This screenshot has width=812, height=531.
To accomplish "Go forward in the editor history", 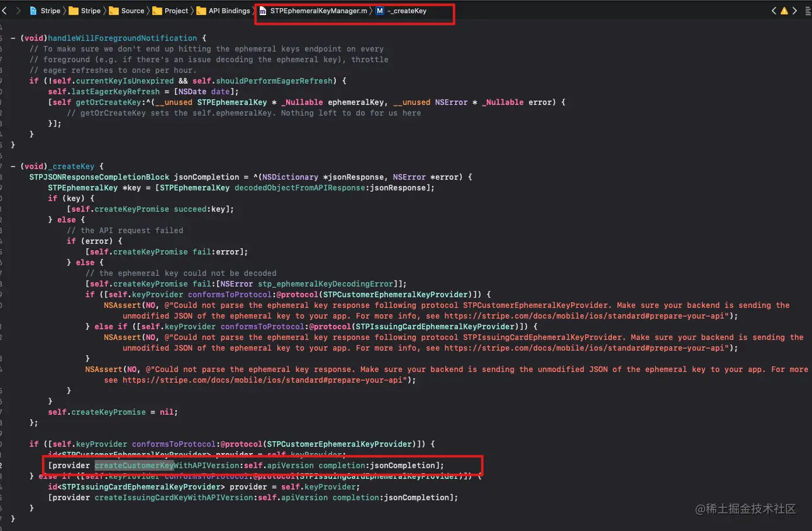I will [18, 11].
